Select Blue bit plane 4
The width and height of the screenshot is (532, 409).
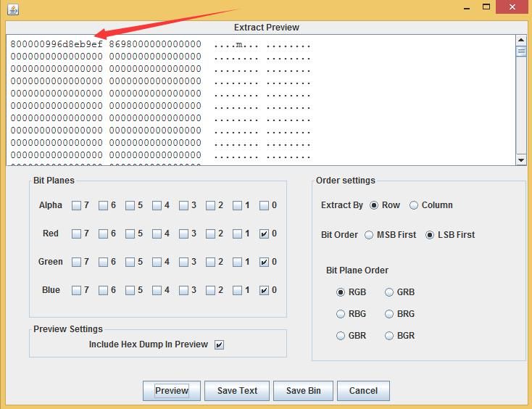[x=157, y=291]
